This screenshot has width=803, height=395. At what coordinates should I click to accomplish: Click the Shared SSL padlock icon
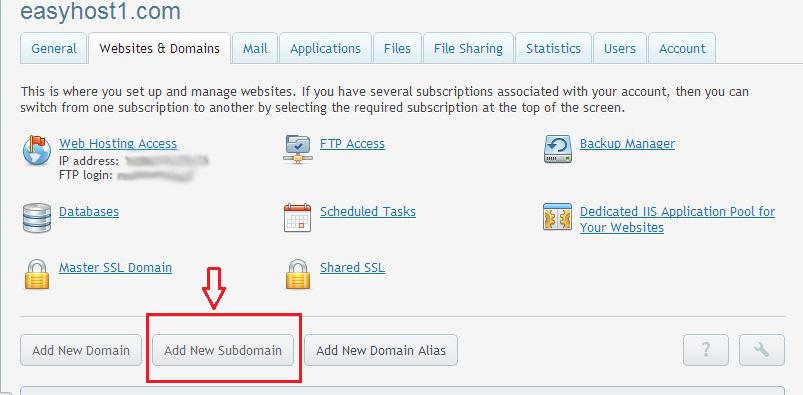(x=298, y=274)
